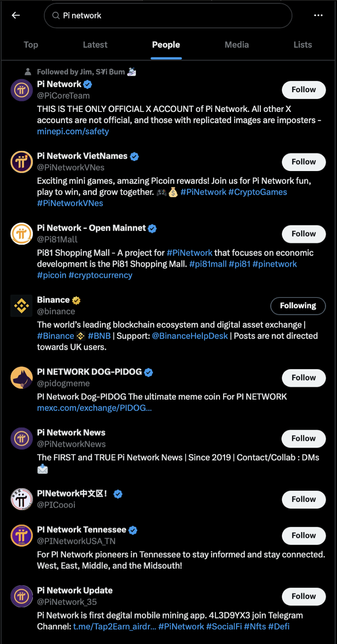This screenshot has width=337, height=644.
Task: Click the t.me Telegram channel link
Action: click(x=114, y=626)
